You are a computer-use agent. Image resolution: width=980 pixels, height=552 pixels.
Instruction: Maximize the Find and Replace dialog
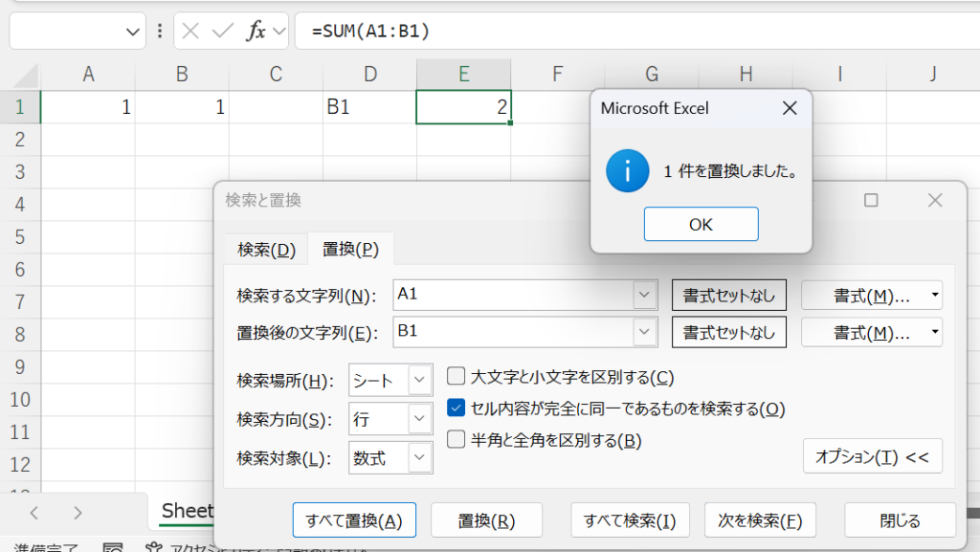[871, 200]
